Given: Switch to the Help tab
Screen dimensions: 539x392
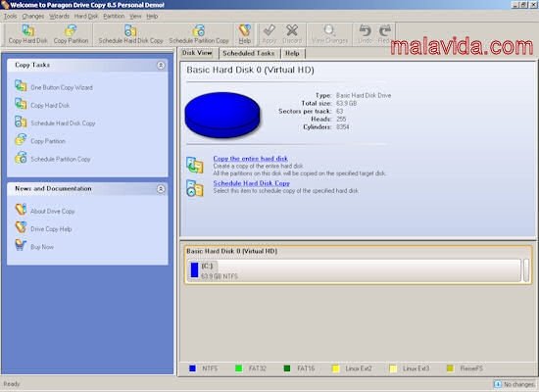Looking at the screenshot, I should [292, 53].
